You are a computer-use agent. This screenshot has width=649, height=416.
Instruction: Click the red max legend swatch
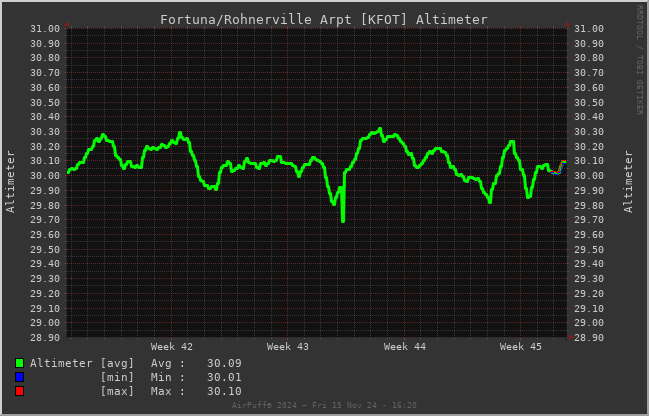pyautogui.click(x=19, y=391)
